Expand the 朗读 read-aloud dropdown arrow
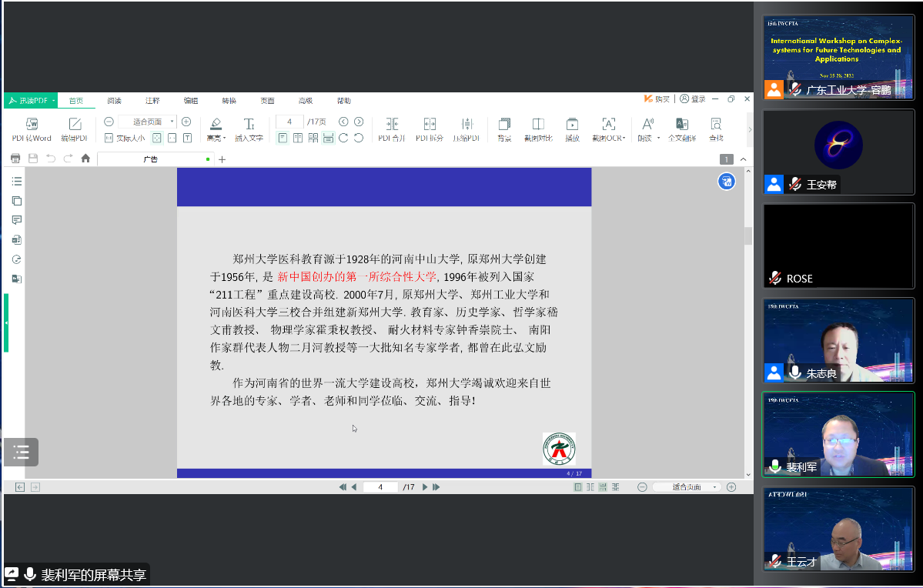The width and height of the screenshot is (923, 588). click(x=658, y=139)
